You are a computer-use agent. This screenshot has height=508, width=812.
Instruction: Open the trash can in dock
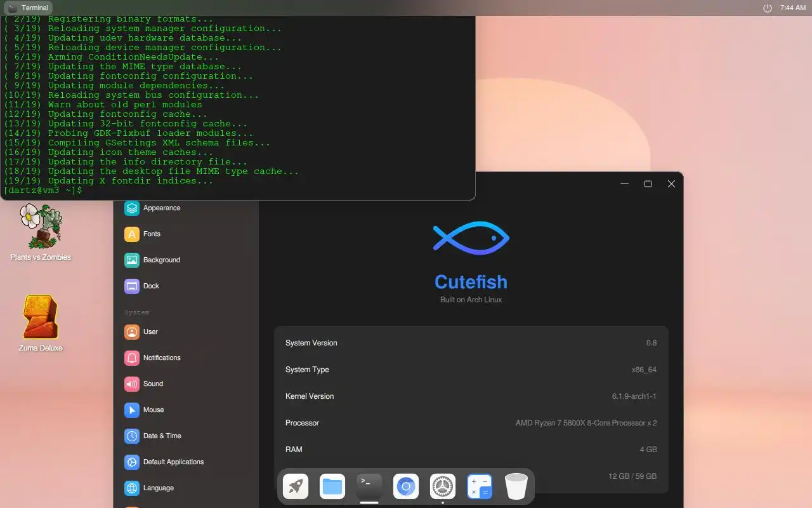516,486
